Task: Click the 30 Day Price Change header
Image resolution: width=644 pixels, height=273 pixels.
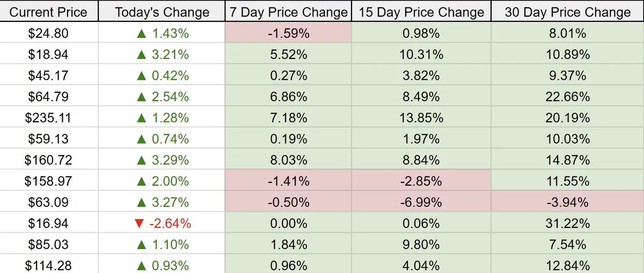Action: (x=567, y=12)
